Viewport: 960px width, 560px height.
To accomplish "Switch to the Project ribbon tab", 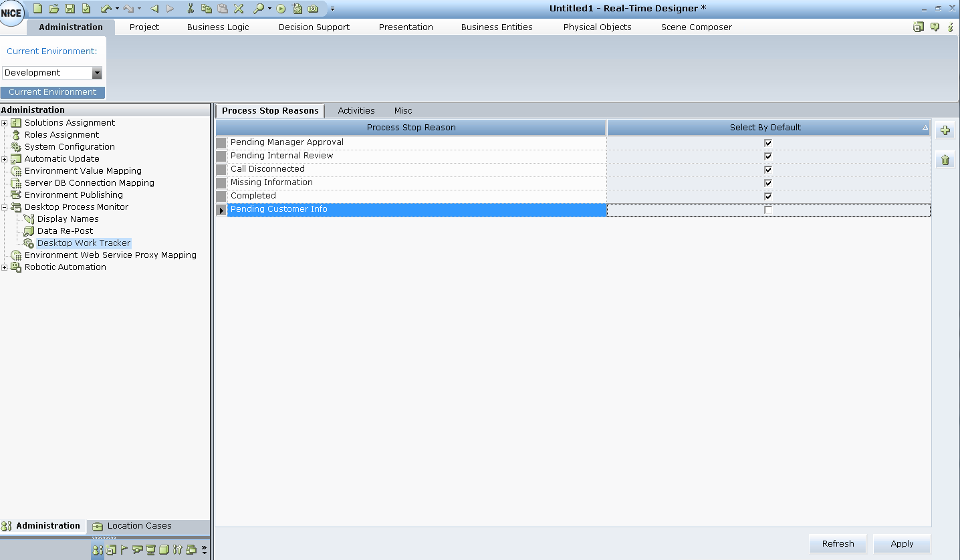I will pyautogui.click(x=144, y=27).
